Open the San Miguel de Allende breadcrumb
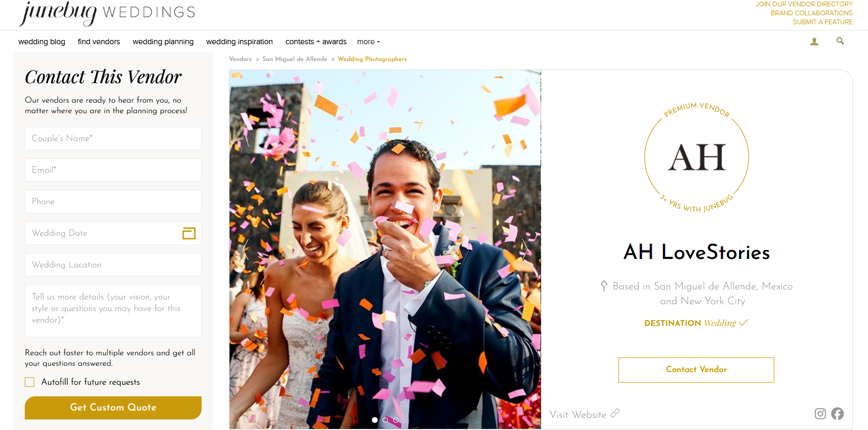The width and height of the screenshot is (868, 430). (x=295, y=59)
